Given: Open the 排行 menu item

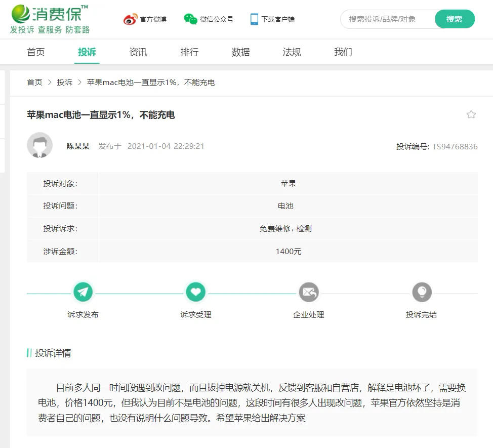Looking at the screenshot, I should coord(189,52).
